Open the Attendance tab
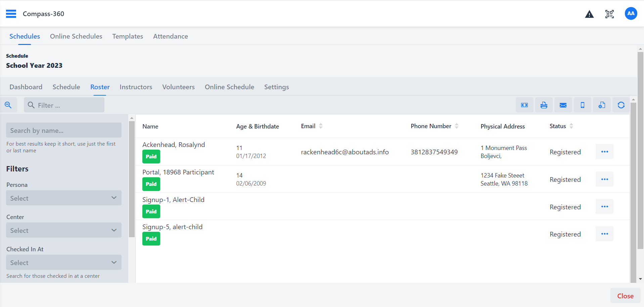 pyautogui.click(x=170, y=36)
